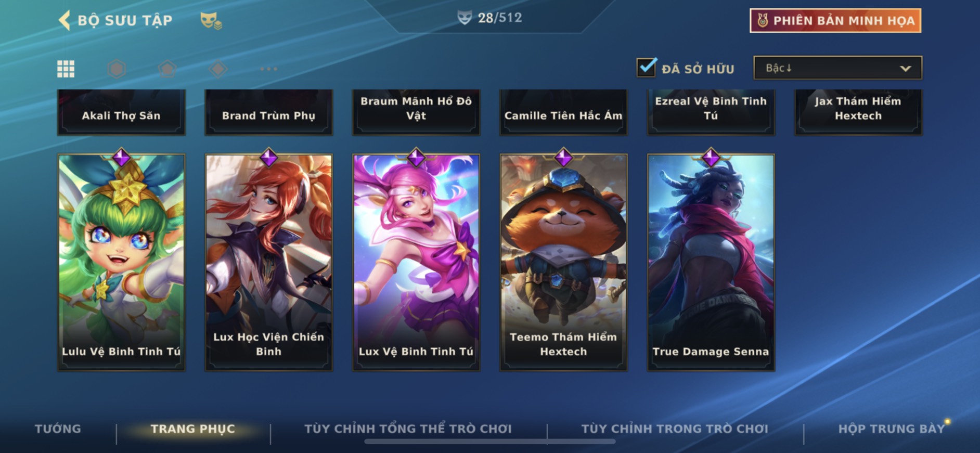Viewport: 980px width, 453px height.
Task: Open the True Damage Senna skin
Action: pyautogui.click(x=711, y=262)
